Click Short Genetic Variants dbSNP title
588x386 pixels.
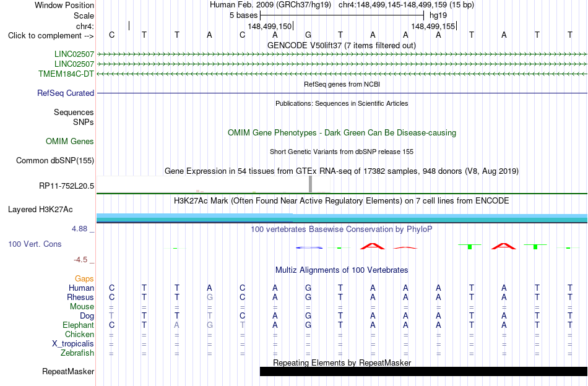(x=342, y=152)
